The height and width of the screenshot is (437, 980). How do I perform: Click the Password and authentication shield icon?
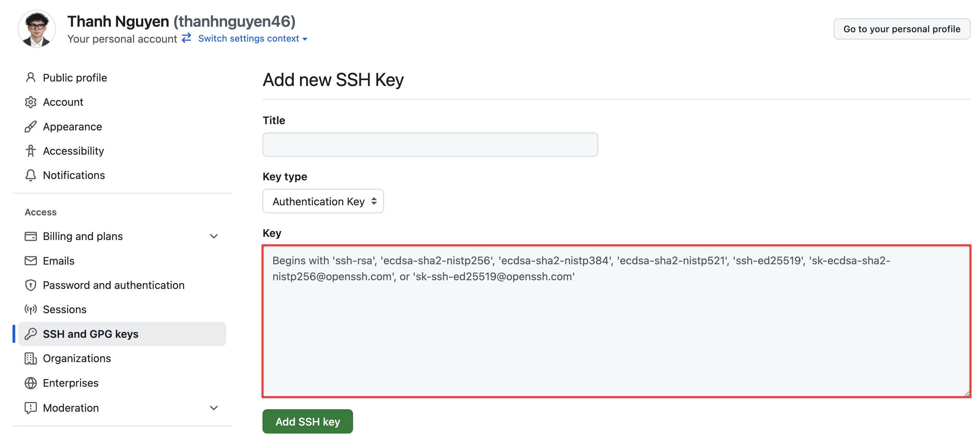coord(31,285)
